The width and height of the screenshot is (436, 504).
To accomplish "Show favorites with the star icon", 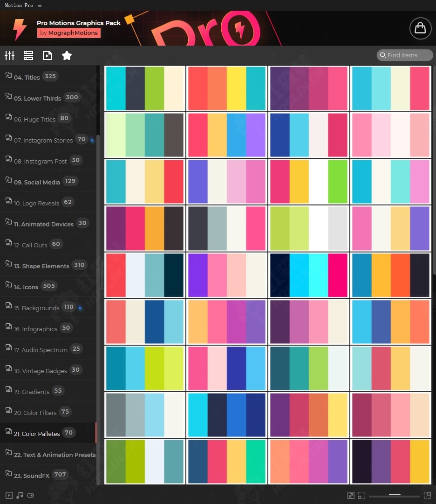I will [x=67, y=55].
